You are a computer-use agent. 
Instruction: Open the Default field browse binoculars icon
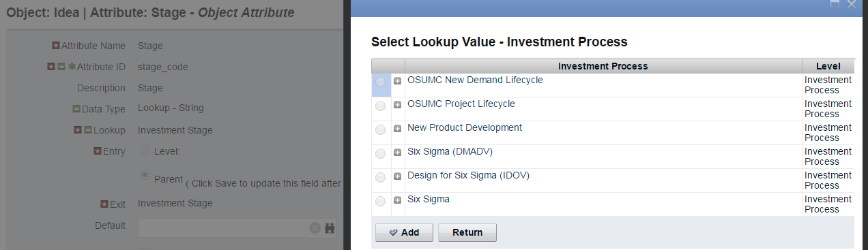pos(330,228)
